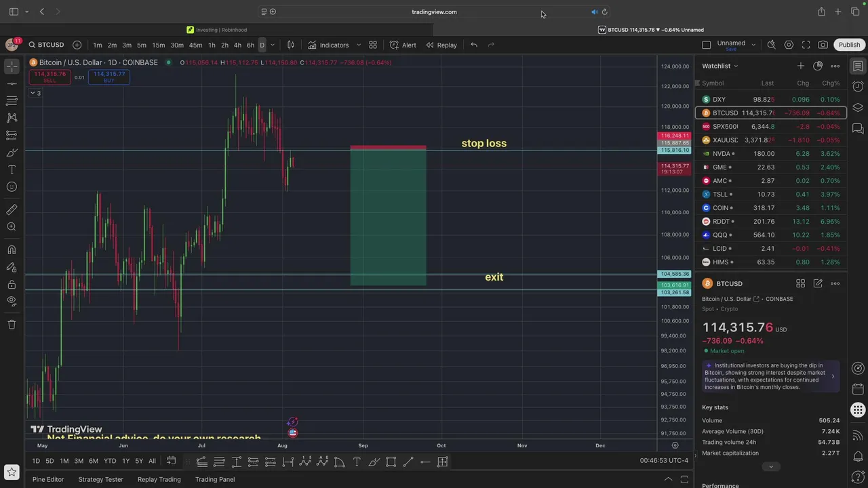
Task: Open the Pine Editor tab
Action: (x=48, y=479)
